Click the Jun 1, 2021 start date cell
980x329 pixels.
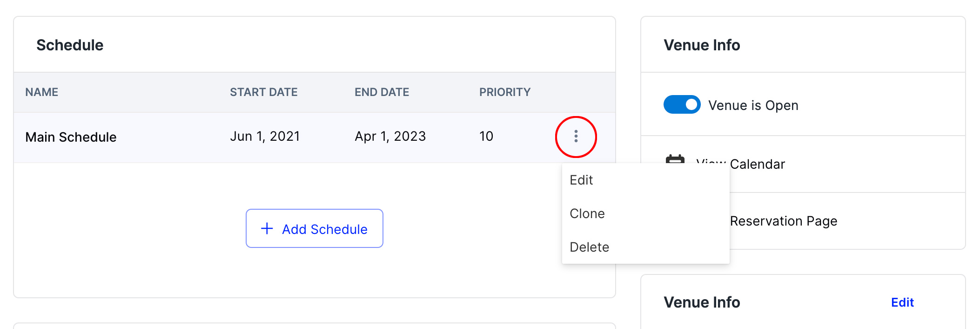click(x=265, y=137)
